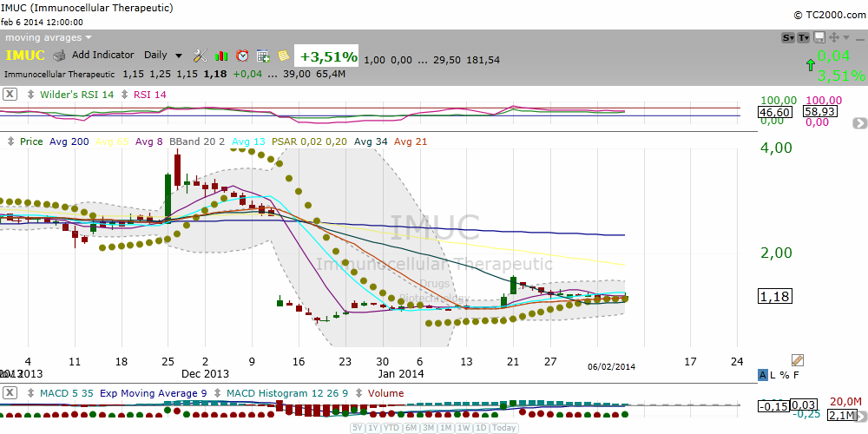Image resolution: width=868 pixels, height=434 pixels.
Task: Click the reorder arrows before MACD Histogram
Action: (218, 393)
